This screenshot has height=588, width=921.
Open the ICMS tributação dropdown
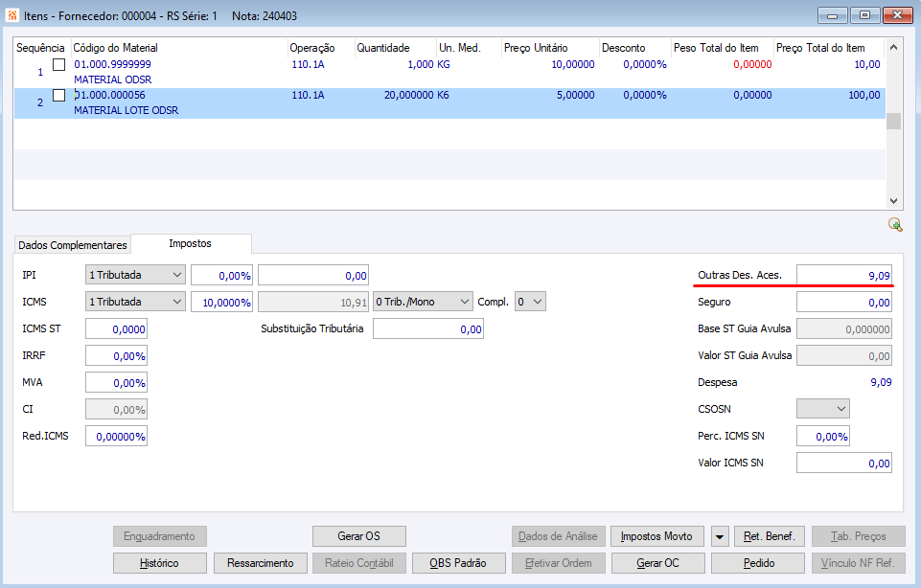[x=135, y=302]
